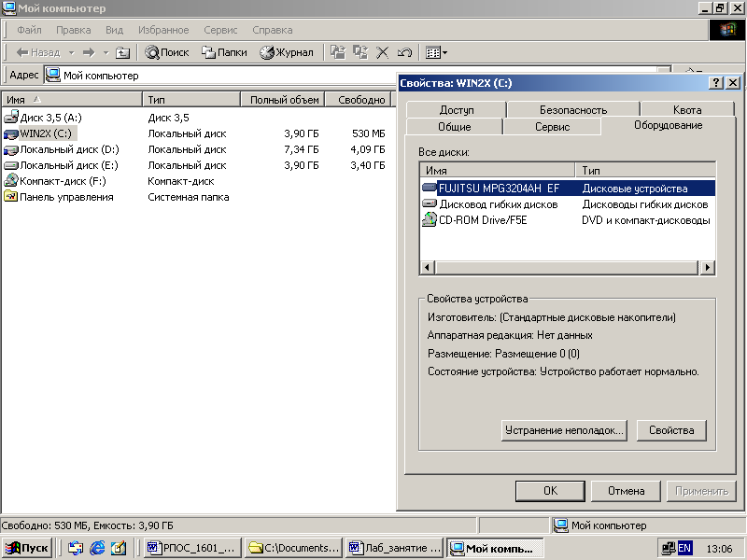The image size is (747, 560).
Task: Click right arrow of disks list scrollbar
Action: tap(708, 267)
